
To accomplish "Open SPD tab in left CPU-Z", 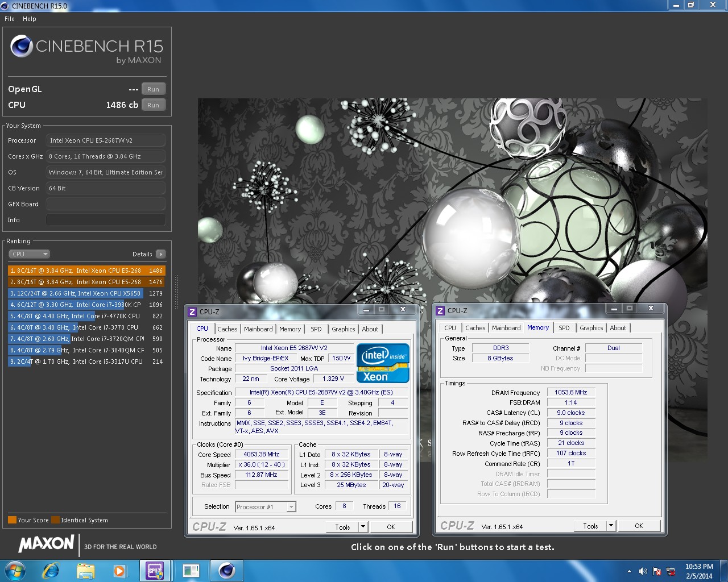I will pyautogui.click(x=316, y=329).
